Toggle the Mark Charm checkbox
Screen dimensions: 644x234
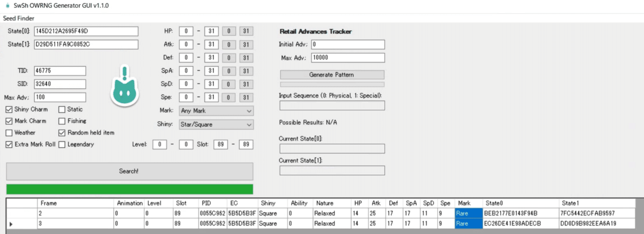[9, 121]
